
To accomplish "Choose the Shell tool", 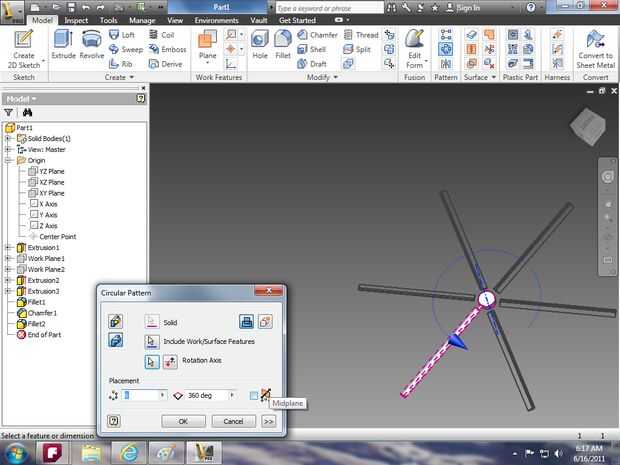I will [x=311, y=49].
